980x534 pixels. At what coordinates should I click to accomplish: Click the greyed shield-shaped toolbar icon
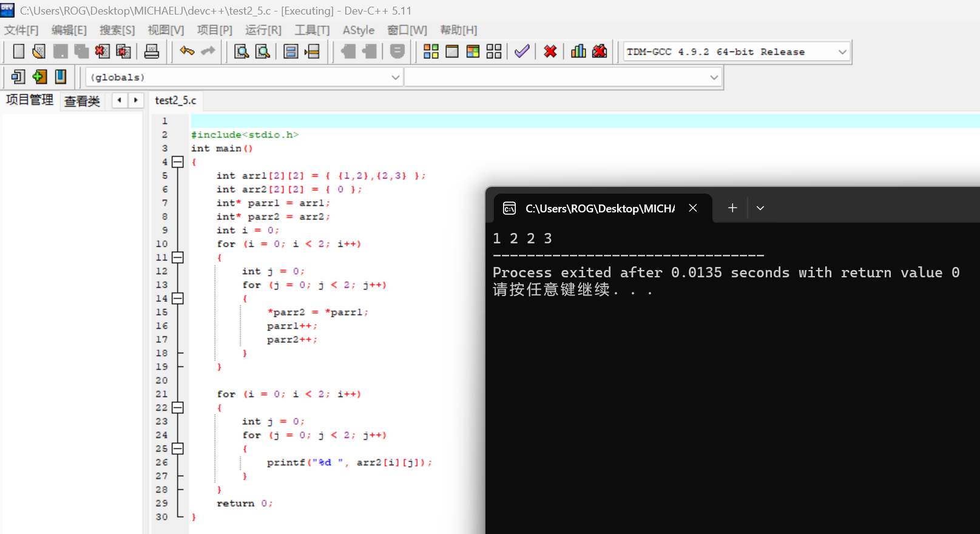[397, 52]
